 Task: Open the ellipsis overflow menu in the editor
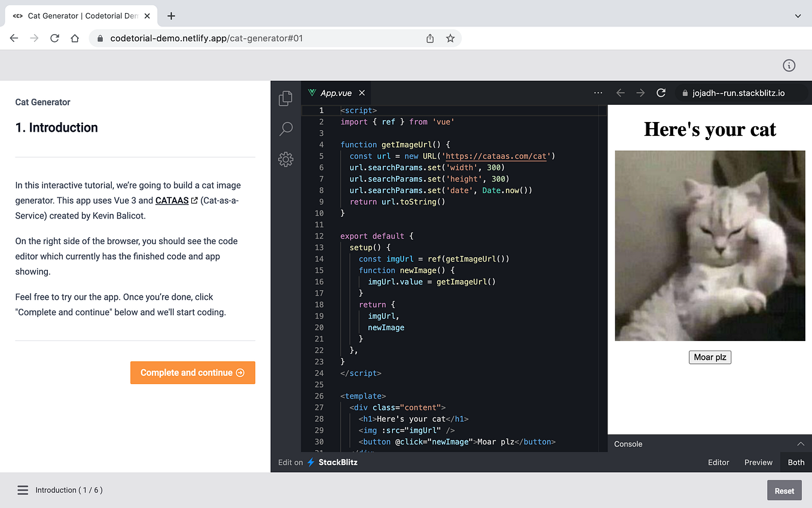point(598,93)
